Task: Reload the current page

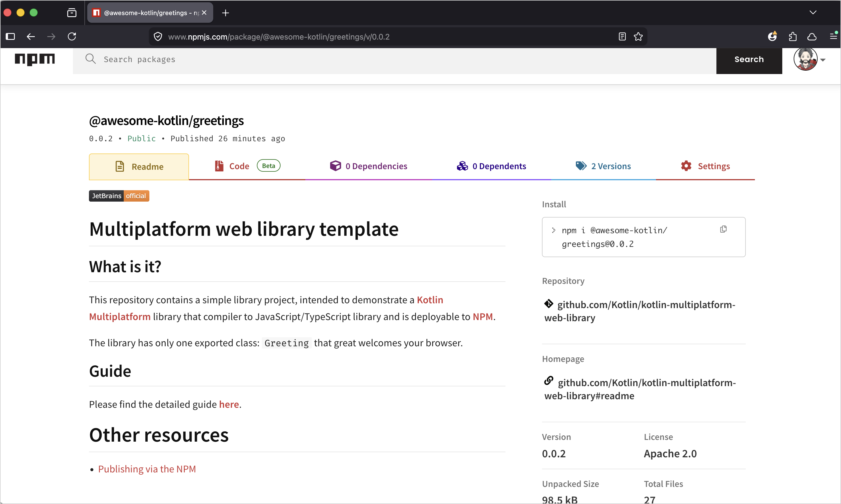Action: point(72,36)
